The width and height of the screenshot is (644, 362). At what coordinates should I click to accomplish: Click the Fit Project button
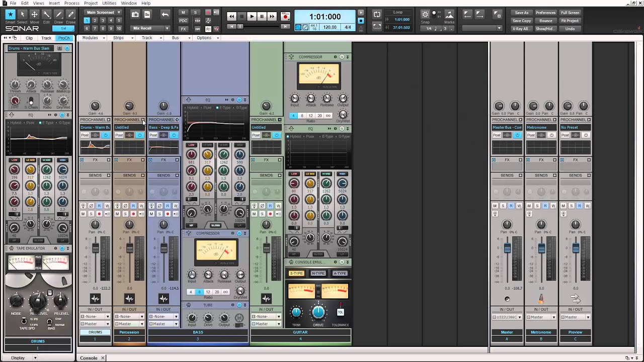[x=570, y=21]
